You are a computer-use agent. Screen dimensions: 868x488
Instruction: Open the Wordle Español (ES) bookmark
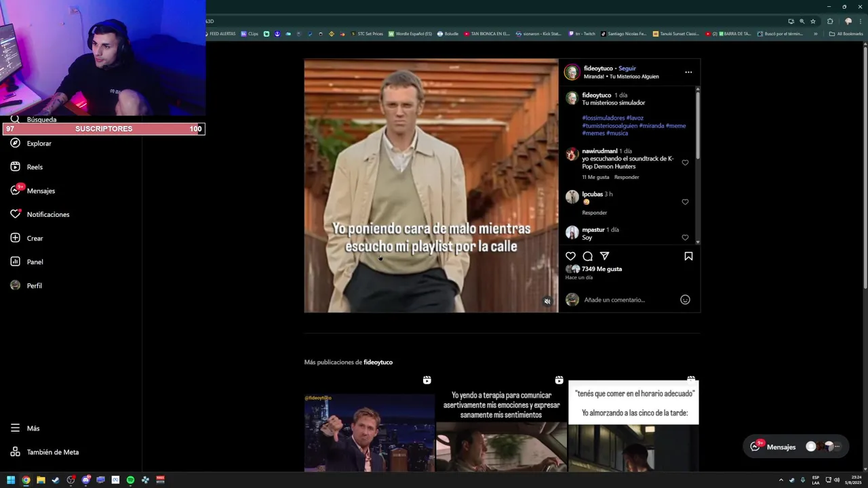[410, 33]
